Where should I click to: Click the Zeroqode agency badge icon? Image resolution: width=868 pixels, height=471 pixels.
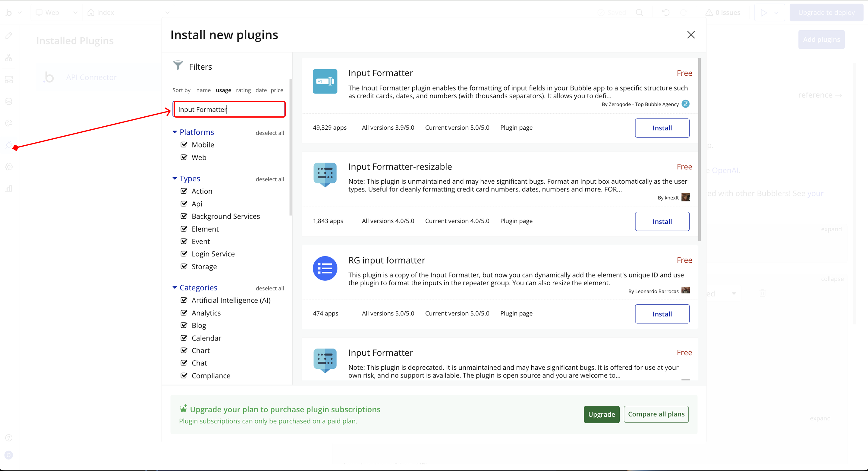click(x=685, y=104)
